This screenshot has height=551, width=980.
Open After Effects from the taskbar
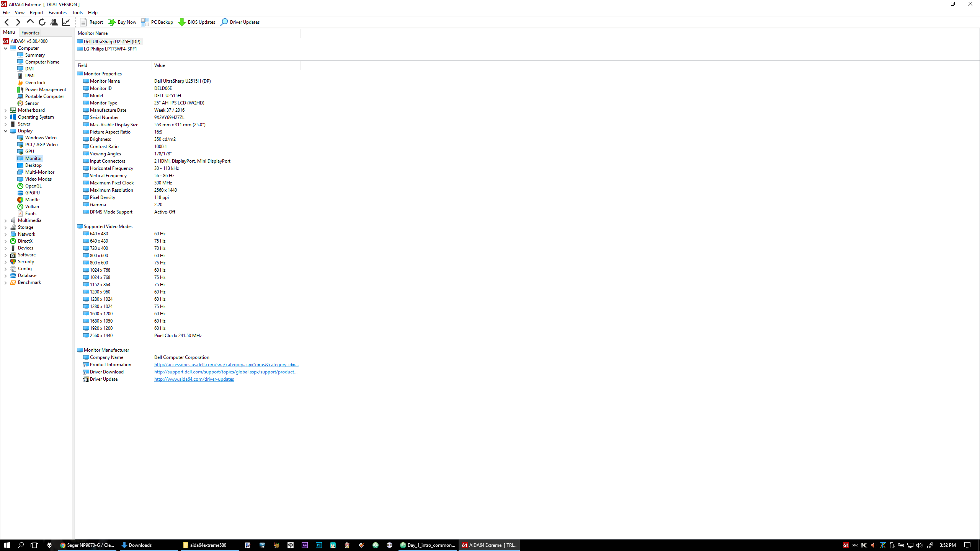[305, 545]
